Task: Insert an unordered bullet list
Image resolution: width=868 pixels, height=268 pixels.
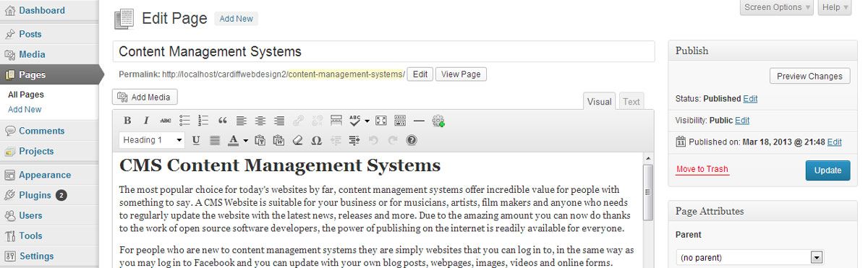Action: pyautogui.click(x=184, y=121)
